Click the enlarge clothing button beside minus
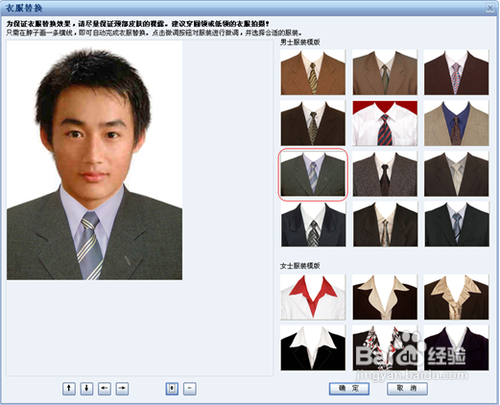This screenshot has height=405, width=500. pos(172,388)
